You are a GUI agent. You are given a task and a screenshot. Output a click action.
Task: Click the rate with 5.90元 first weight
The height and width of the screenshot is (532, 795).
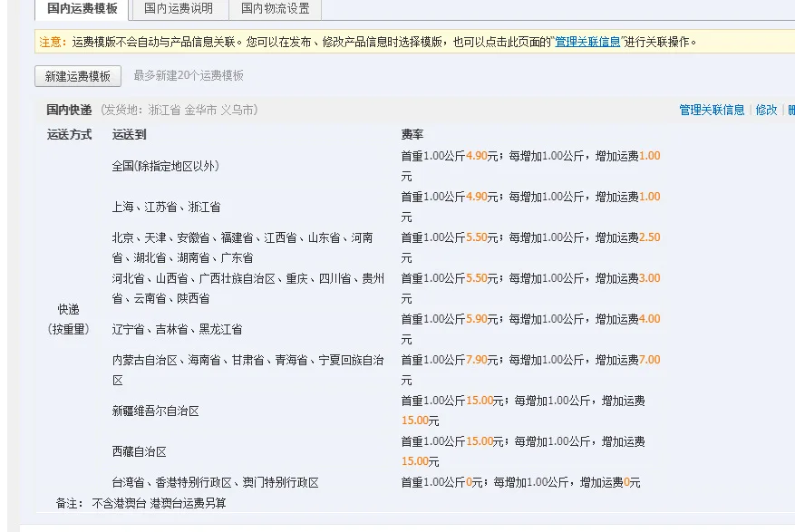(x=530, y=329)
